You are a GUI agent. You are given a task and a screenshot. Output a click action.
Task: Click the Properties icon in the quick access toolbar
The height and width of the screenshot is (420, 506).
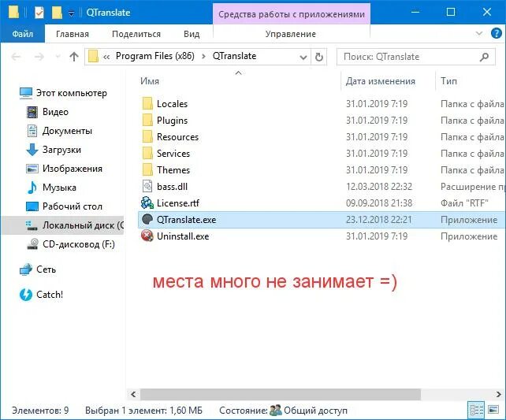39,13
